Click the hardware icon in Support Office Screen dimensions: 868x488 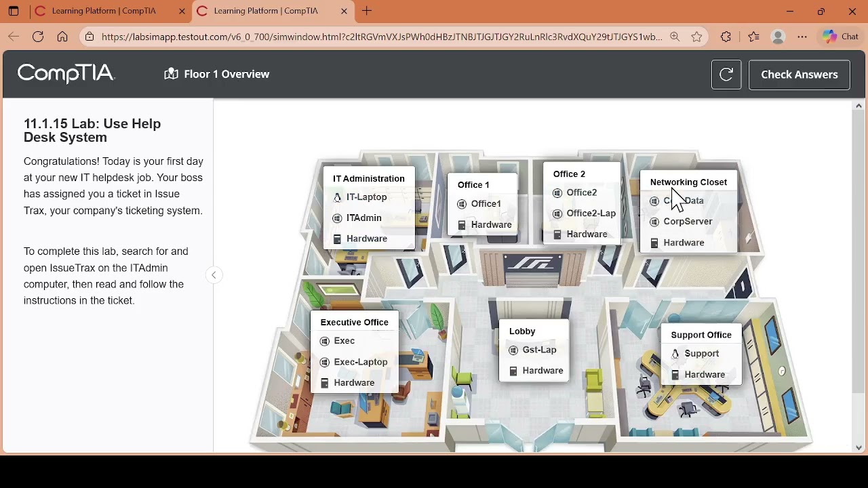pos(675,375)
